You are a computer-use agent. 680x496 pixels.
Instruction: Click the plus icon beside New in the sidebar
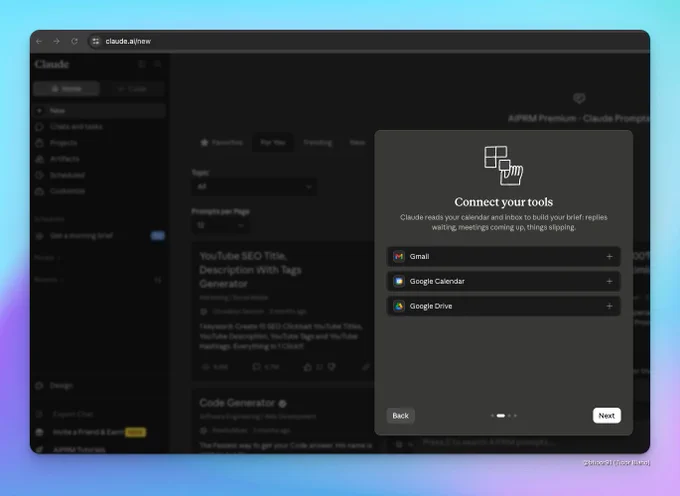coord(39,111)
